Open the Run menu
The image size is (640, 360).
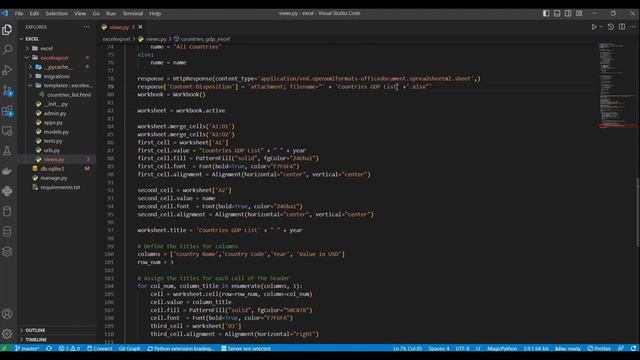(x=111, y=13)
